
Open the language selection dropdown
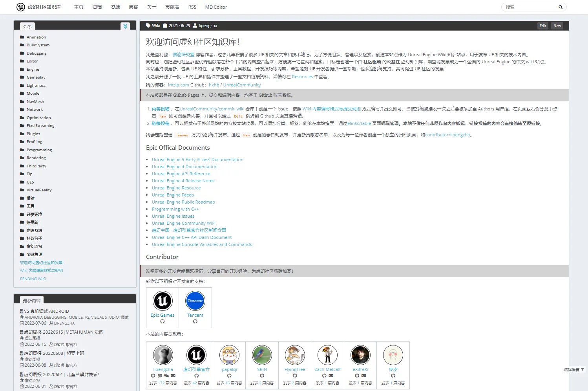click(x=574, y=369)
